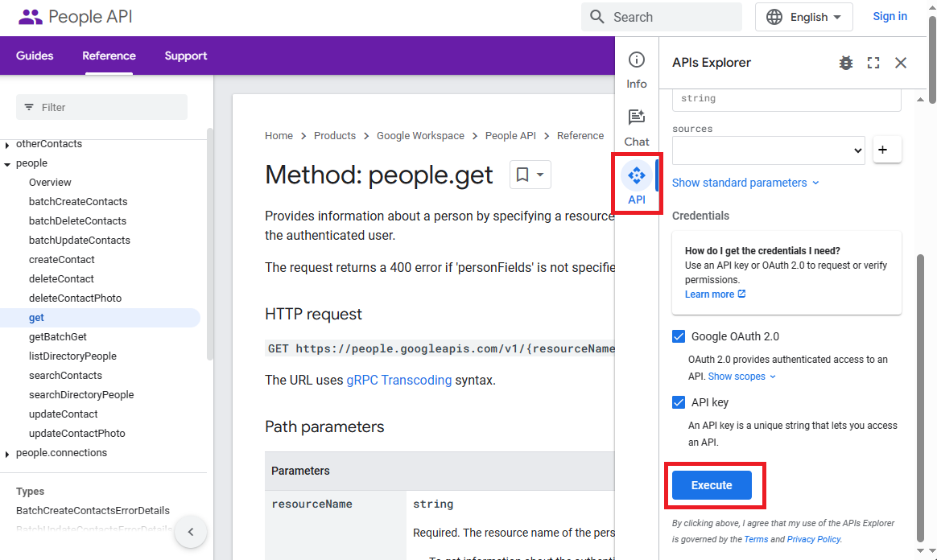Click the bug report icon in APIs Explorer
This screenshot has width=937, height=560.
845,63
